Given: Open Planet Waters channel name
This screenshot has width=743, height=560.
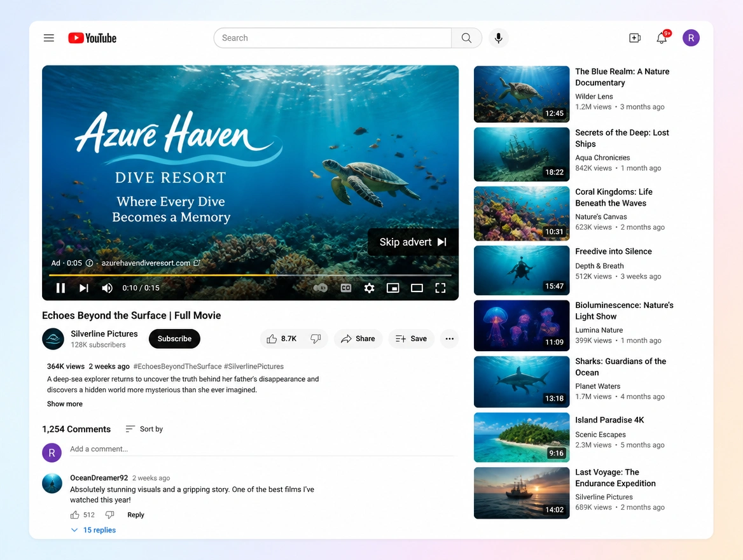Looking at the screenshot, I should tap(597, 386).
